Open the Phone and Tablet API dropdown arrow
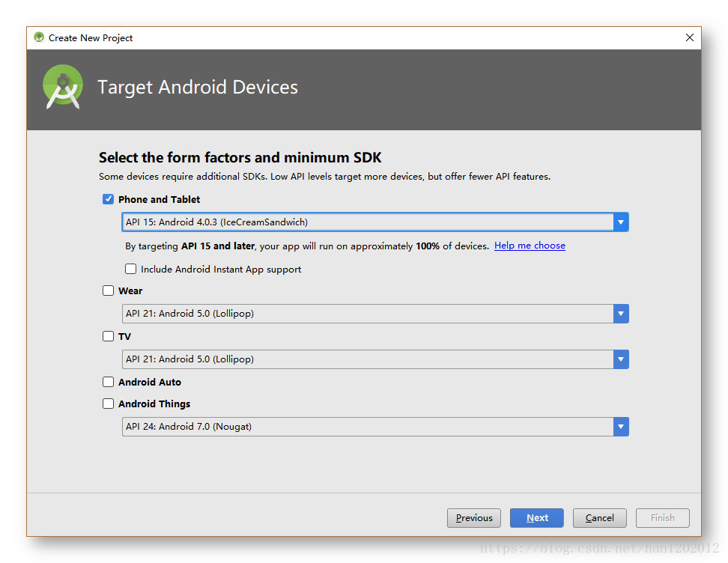The image size is (728, 563). pos(621,222)
